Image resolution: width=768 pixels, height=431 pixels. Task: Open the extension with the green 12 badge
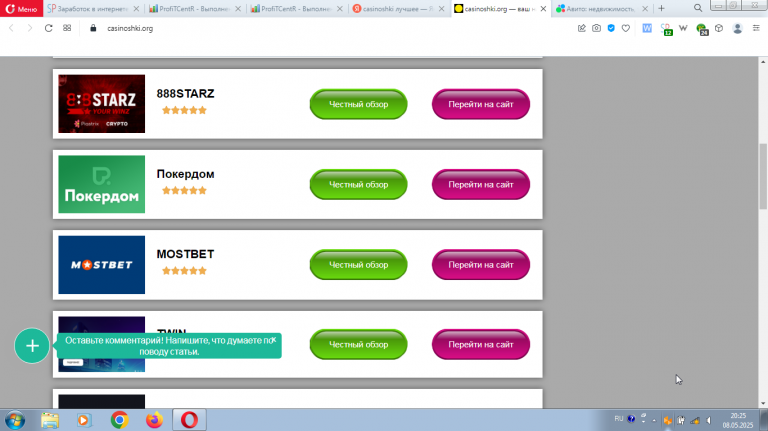tap(666, 29)
